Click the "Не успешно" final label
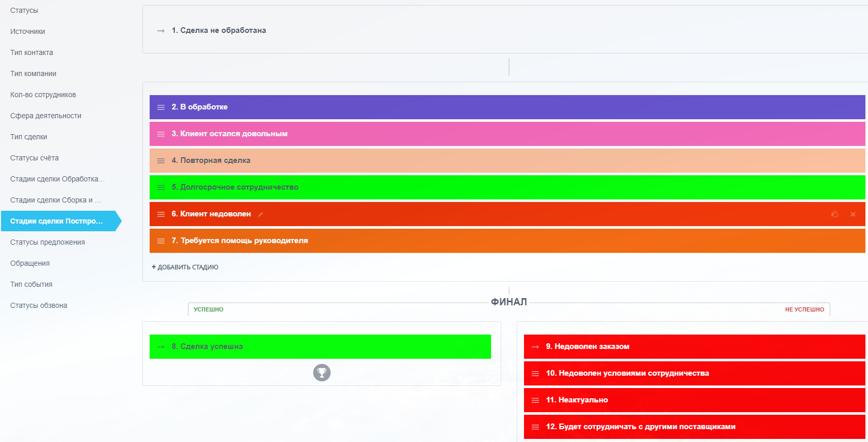Viewport: 868px width, 442px height. 804,309
